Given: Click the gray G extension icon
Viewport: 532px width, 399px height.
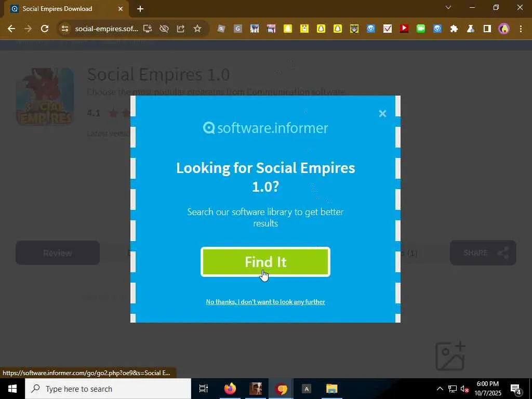Looking at the screenshot, I should (238, 29).
